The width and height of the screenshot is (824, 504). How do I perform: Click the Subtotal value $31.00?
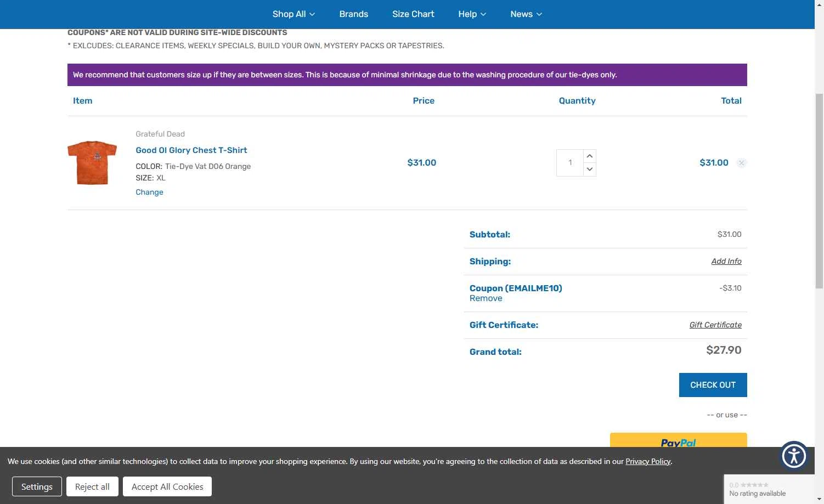click(x=729, y=234)
